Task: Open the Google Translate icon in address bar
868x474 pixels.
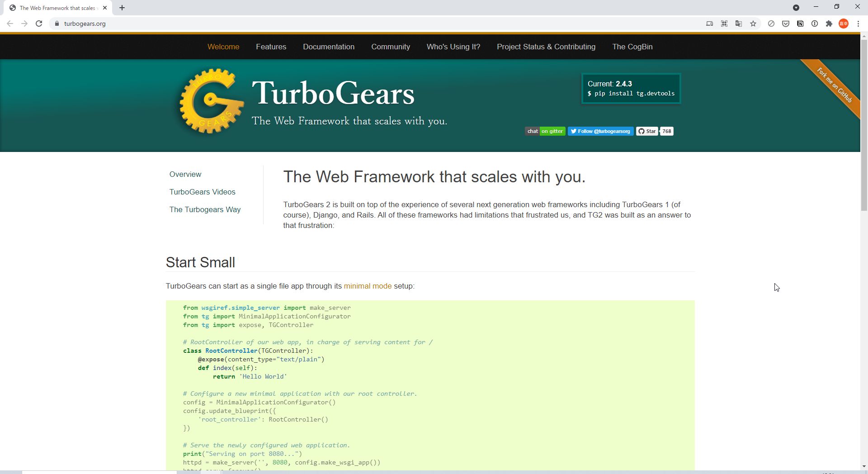Action: click(x=739, y=24)
